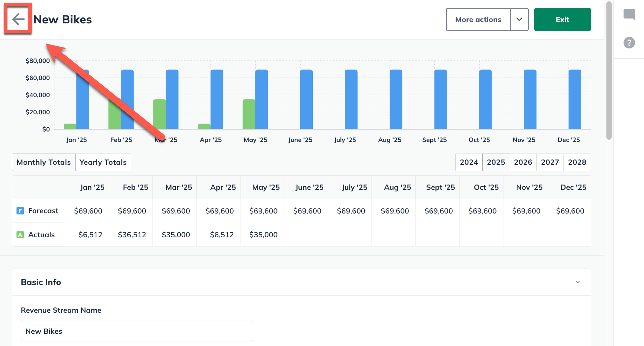The width and height of the screenshot is (644, 346).
Task: Click the June '25 blue forecast bar
Action: pyautogui.click(x=306, y=99)
